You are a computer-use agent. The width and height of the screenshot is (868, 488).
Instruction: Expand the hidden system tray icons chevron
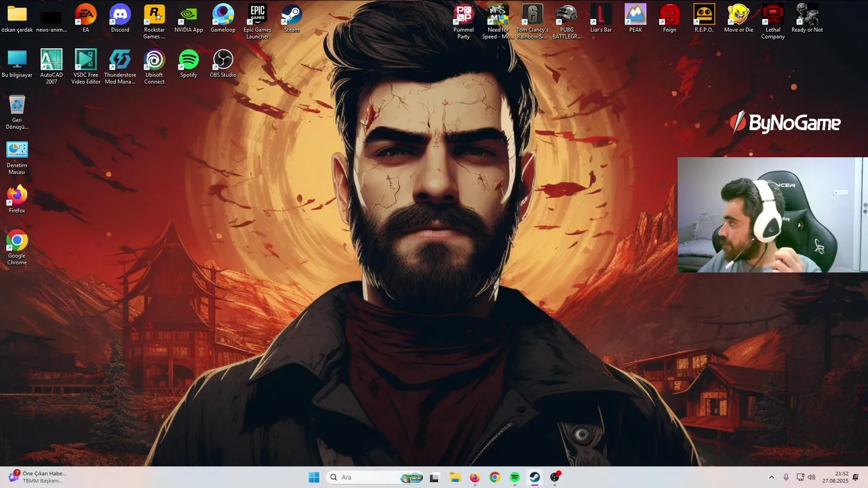771,477
